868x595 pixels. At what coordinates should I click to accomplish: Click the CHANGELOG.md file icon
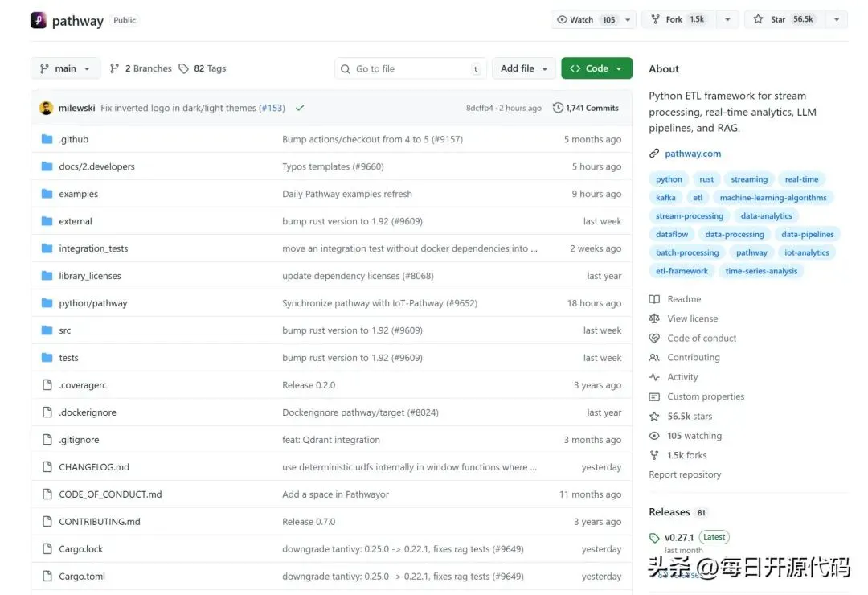tap(47, 466)
